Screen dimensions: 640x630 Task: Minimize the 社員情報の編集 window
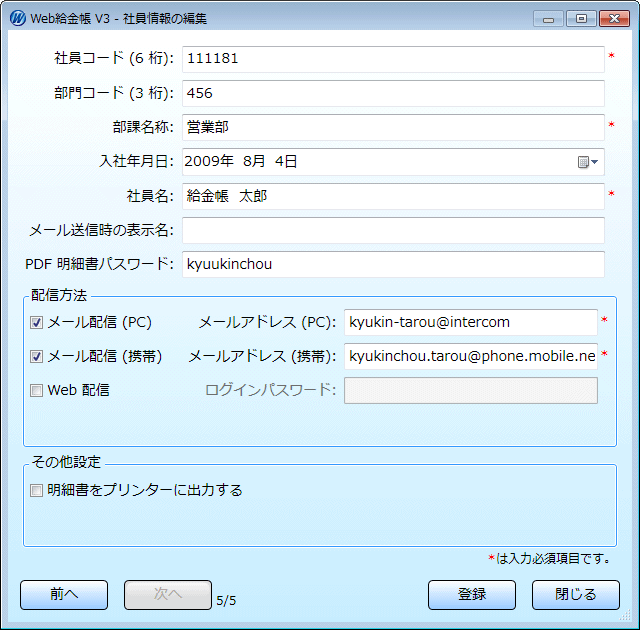tap(547, 18)
